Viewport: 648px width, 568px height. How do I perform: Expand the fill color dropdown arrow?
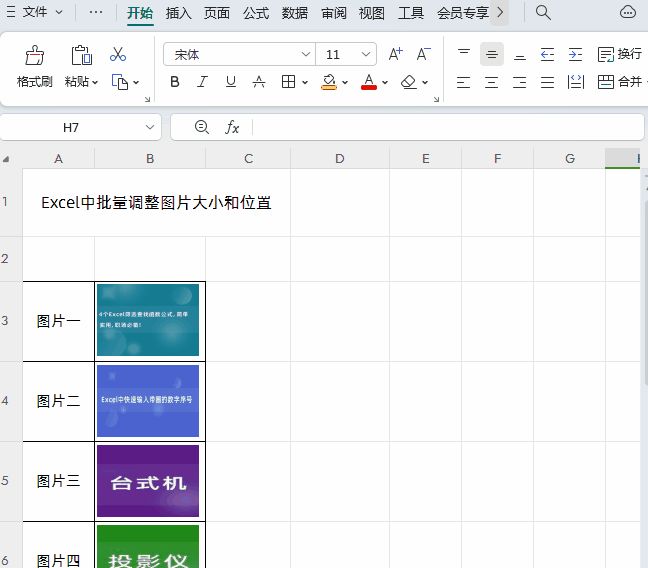point(345,82)
